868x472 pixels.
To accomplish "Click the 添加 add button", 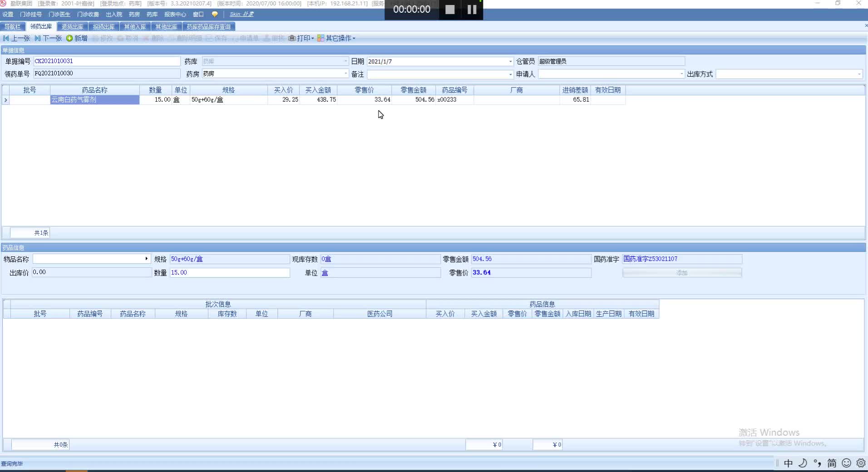I will click(x=682, y=272).
